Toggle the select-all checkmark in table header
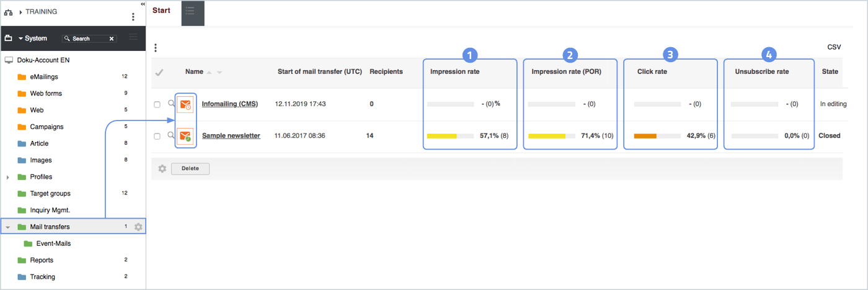The width and height of the screenshot is (868, 290). click(159, 73)
